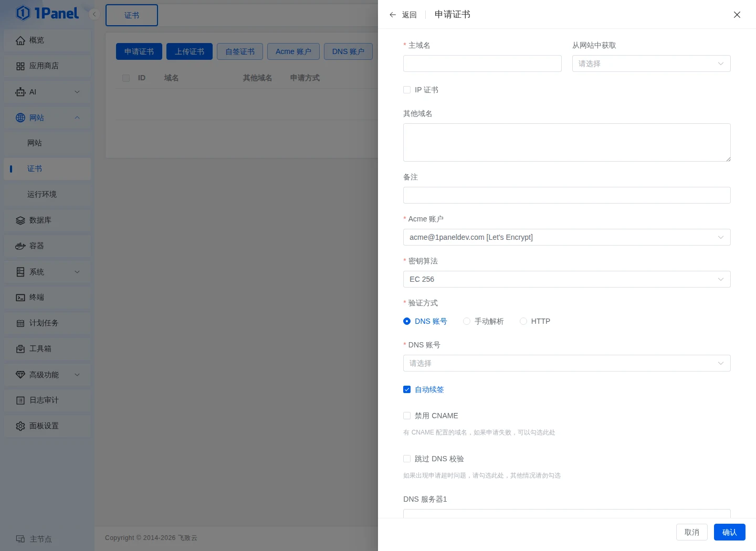Focus the 主域名 input field
This screenshot has height=551, width=756.
tap(482, 63)
